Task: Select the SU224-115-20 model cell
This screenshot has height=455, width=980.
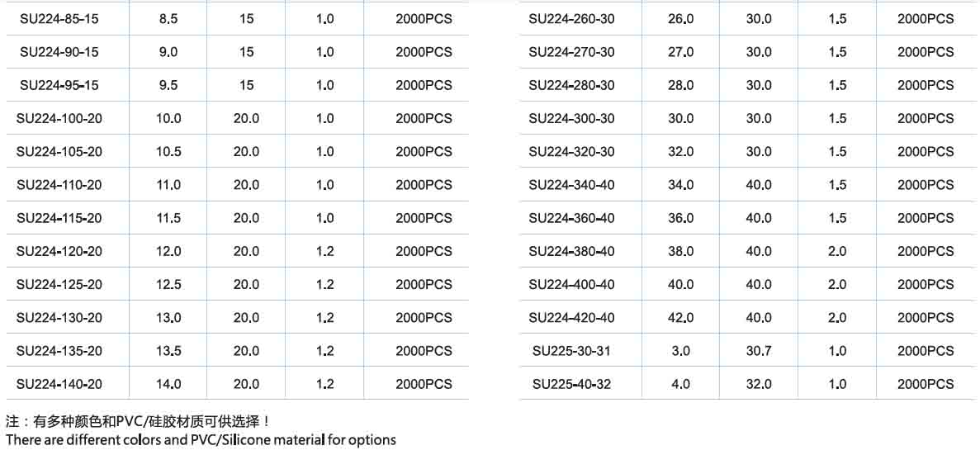Action: [59, 217]
